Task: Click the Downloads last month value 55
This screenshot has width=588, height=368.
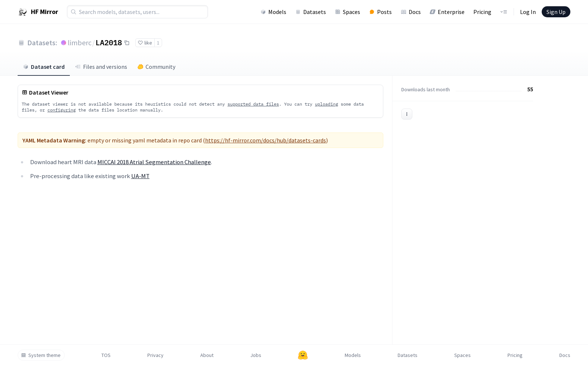Action: tap(530, 89)
